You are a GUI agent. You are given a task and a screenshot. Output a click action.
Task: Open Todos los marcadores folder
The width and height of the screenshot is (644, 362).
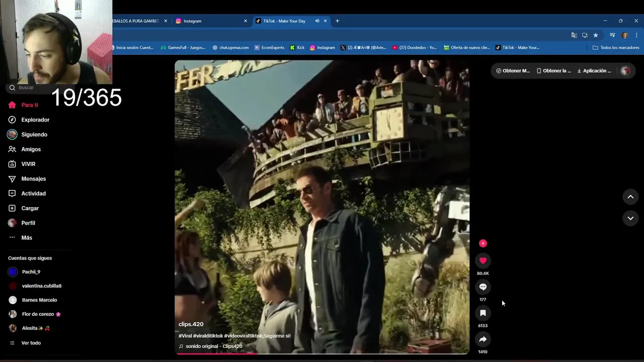(x=616, y=48)
